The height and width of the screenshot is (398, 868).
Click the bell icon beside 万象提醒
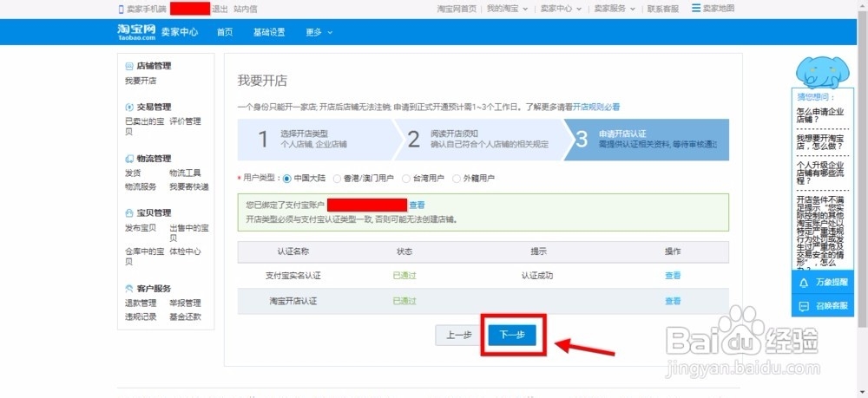pos(804,283)
